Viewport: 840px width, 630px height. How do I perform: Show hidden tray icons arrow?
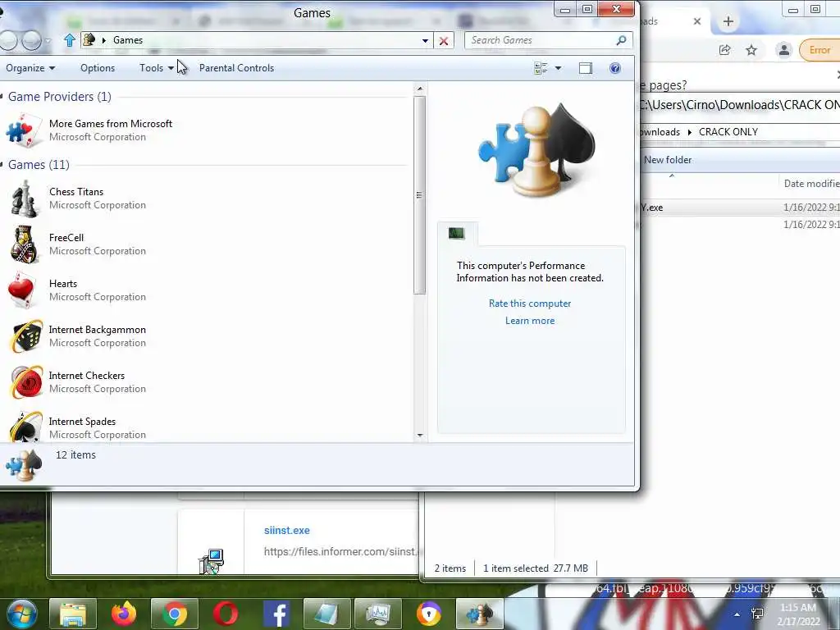tap(737, 614)
